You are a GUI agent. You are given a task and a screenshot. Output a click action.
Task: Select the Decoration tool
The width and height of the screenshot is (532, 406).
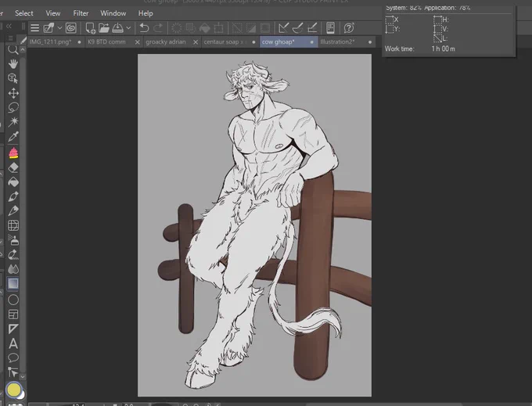click(x=13, y=254)
